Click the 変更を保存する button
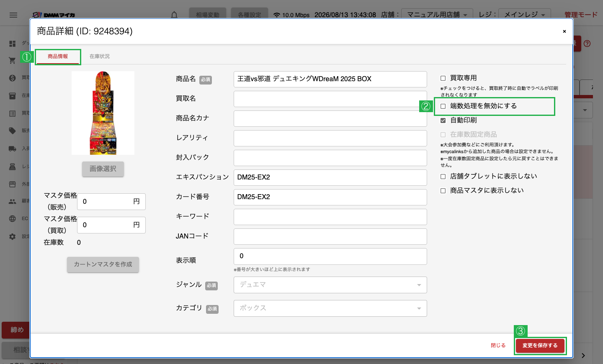Screen dimensions: 603x364 540,346
